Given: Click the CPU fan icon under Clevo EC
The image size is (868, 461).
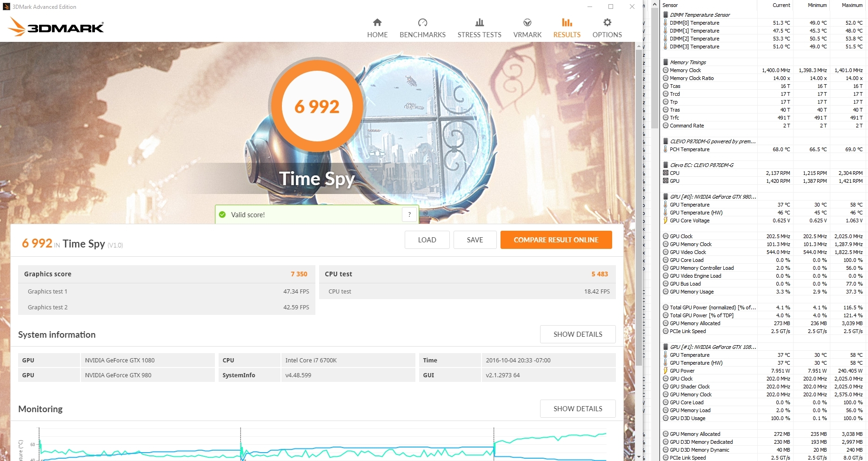Looking at the screenshot, I should pyautogui.click(x=666, y=173).
